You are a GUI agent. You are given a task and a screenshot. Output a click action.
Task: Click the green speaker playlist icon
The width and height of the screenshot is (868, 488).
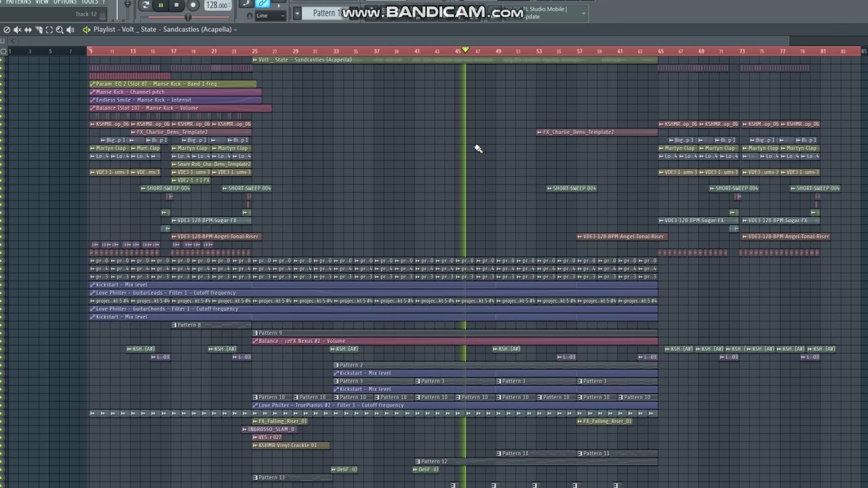[x=86, y=30]
